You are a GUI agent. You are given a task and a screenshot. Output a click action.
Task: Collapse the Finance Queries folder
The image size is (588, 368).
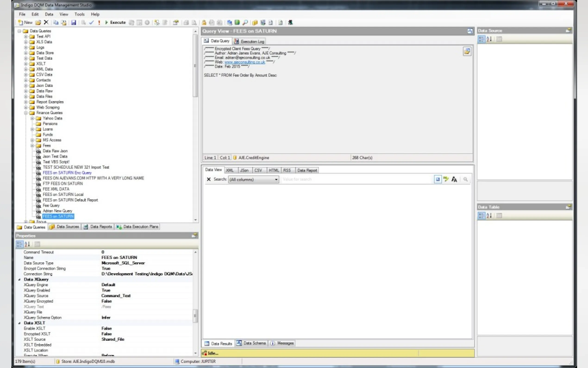[x=26, y=113]
